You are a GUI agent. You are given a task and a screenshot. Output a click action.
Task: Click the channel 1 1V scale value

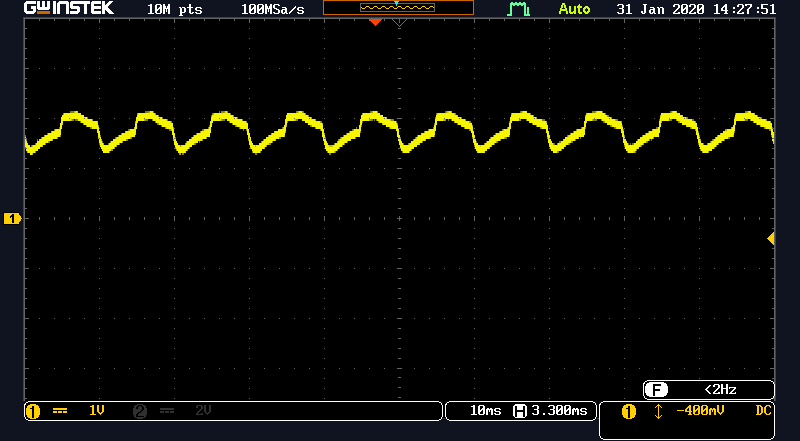pyautogui.click(x=97, y=411)
